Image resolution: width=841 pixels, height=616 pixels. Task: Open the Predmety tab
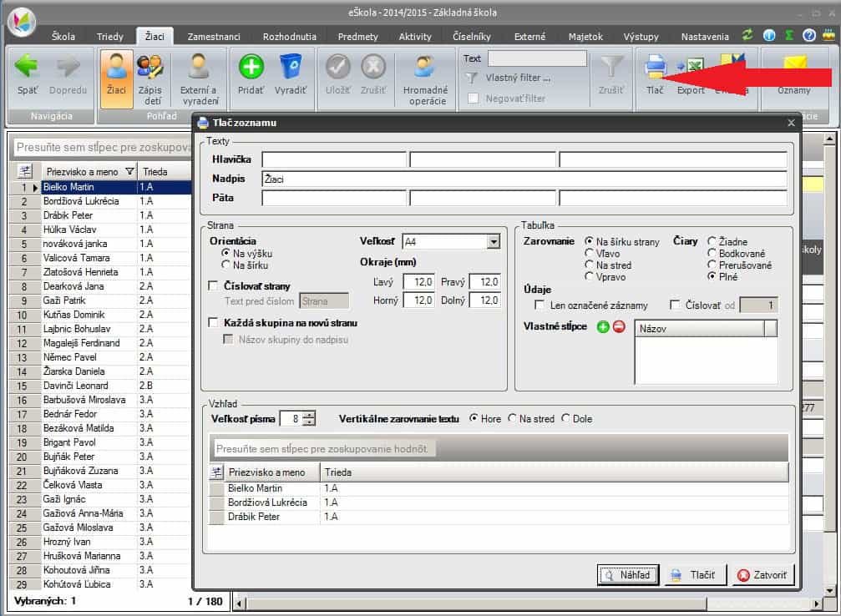click(x=357, y=37)
